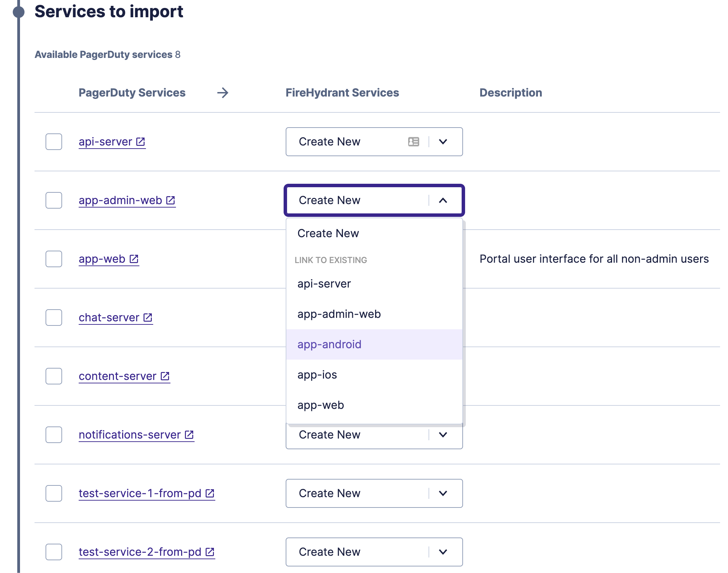Click the open app-admin-web Create New field

pos(374,200)
